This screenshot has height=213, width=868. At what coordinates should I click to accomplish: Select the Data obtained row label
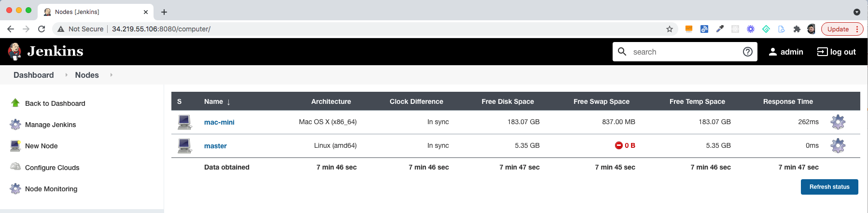227,167
